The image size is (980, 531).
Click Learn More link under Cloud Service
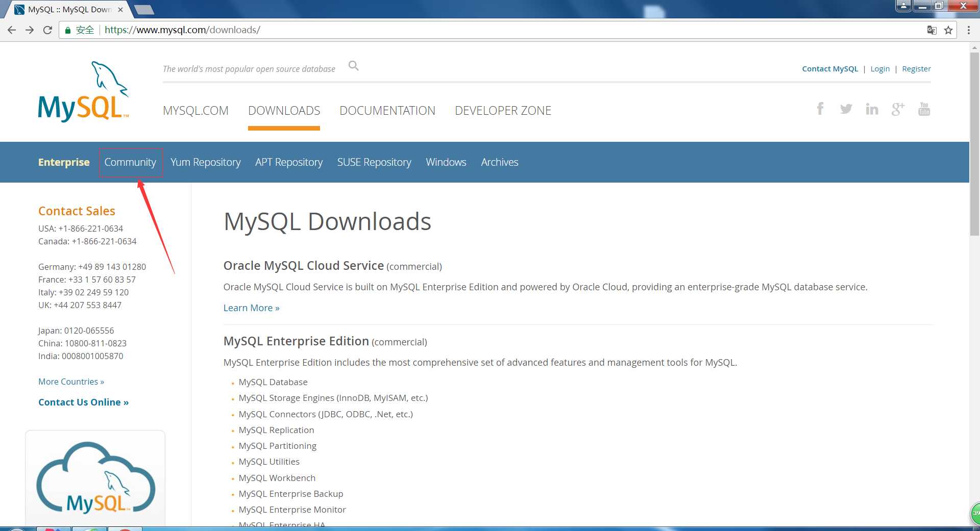[x=252, y=308]
